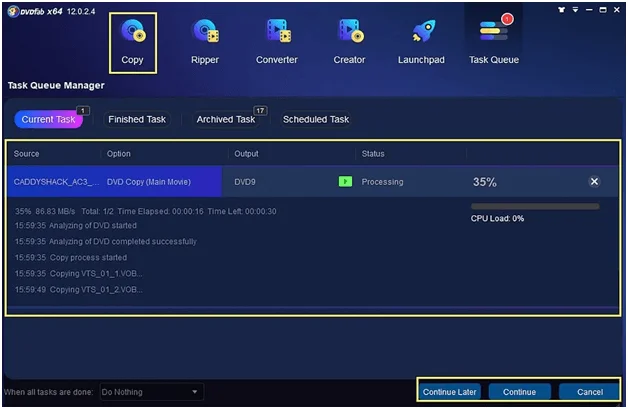This screenshot has height=409, width=628.
Task: Switch to the Current Task tab
Action: pyautogui.click(x=48, y=119)
